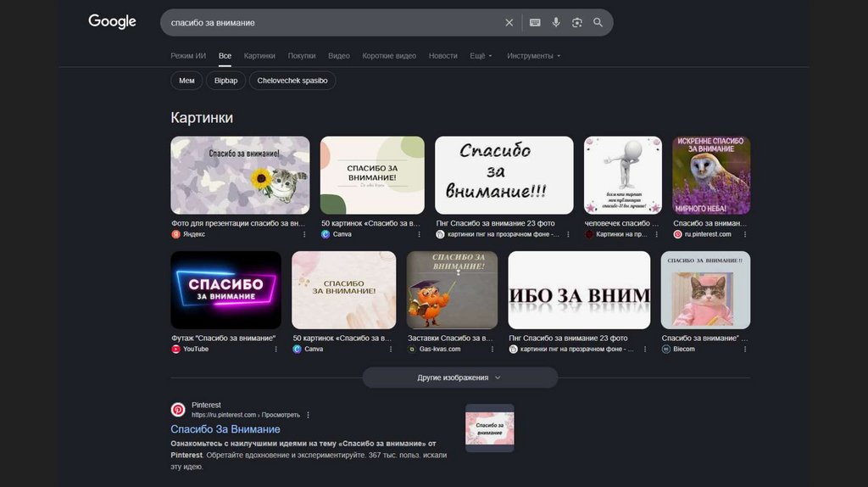Click the Biecom source icon
This screenshot has height=487, width=868.
click(x=666, y=349)
